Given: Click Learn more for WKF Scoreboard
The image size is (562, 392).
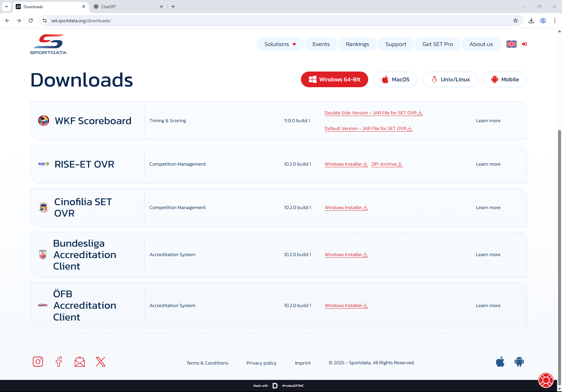Looking at the screenshot, I should coord(488,121).
